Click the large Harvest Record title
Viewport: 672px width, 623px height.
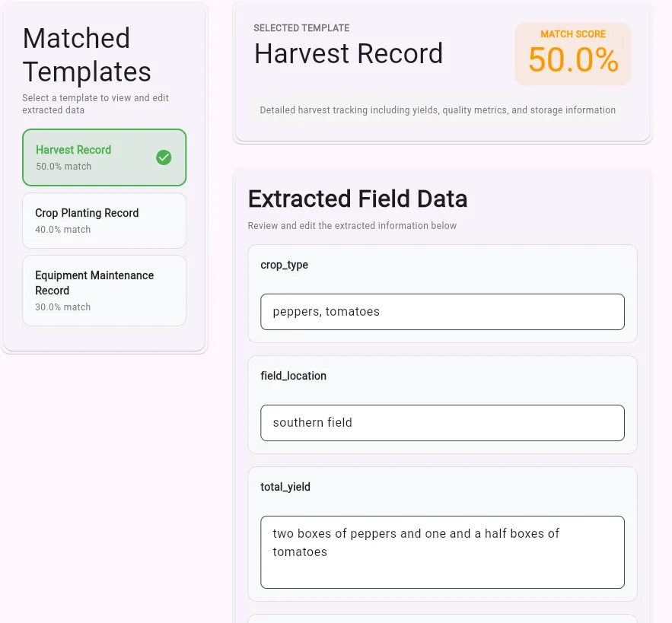(349, 54)
